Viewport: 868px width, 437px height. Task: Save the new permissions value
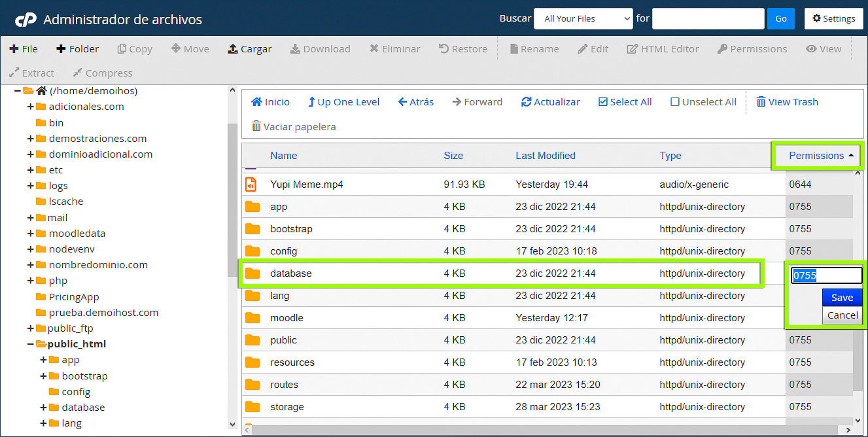click(x=842, y=297)
